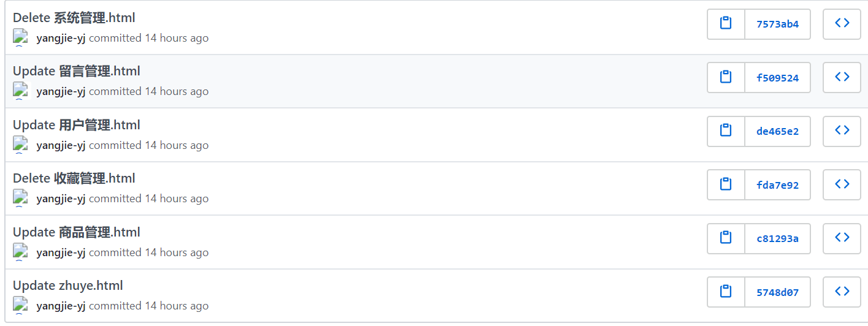Copy full SHA for commit fda7e92
Screen dimensions: 868x326
(726, 184)
